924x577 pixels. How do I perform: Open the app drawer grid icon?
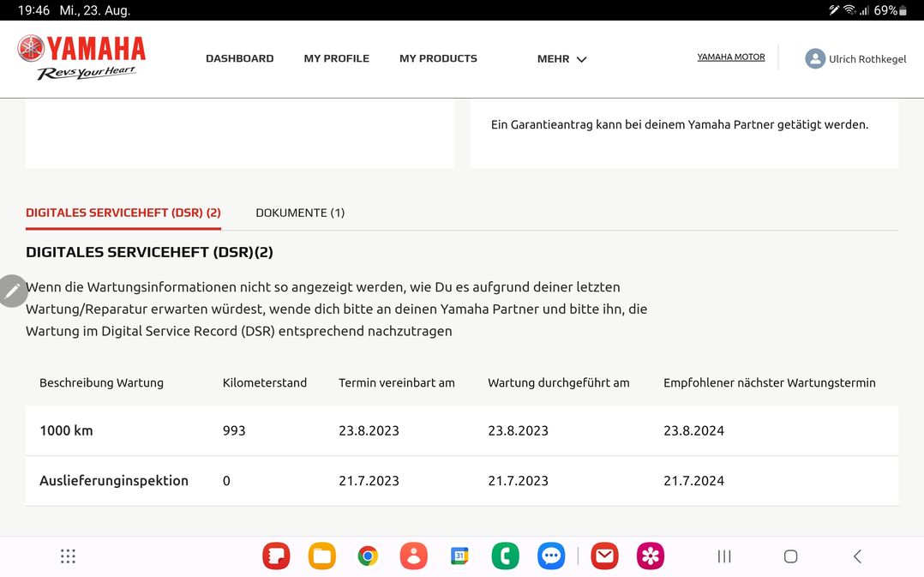tap(69, 556)
